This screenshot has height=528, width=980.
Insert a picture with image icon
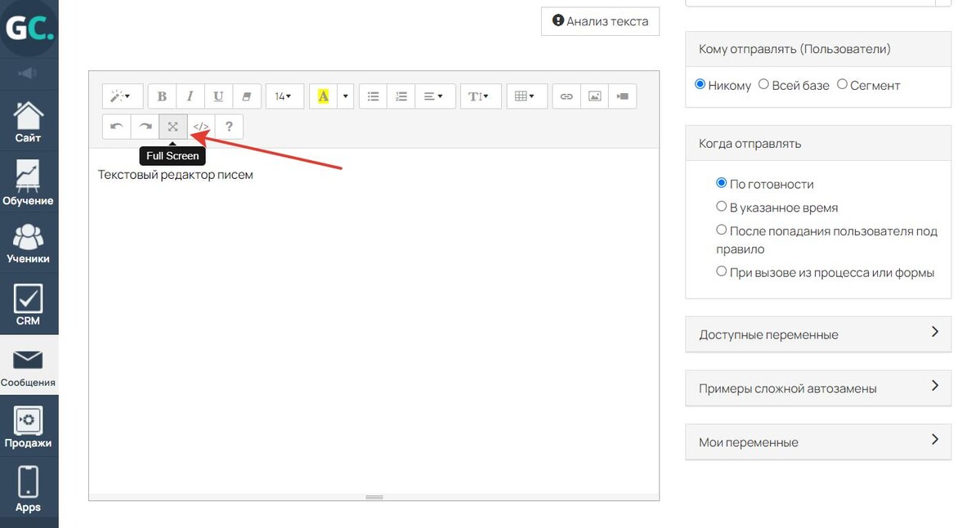click(594, 96)
